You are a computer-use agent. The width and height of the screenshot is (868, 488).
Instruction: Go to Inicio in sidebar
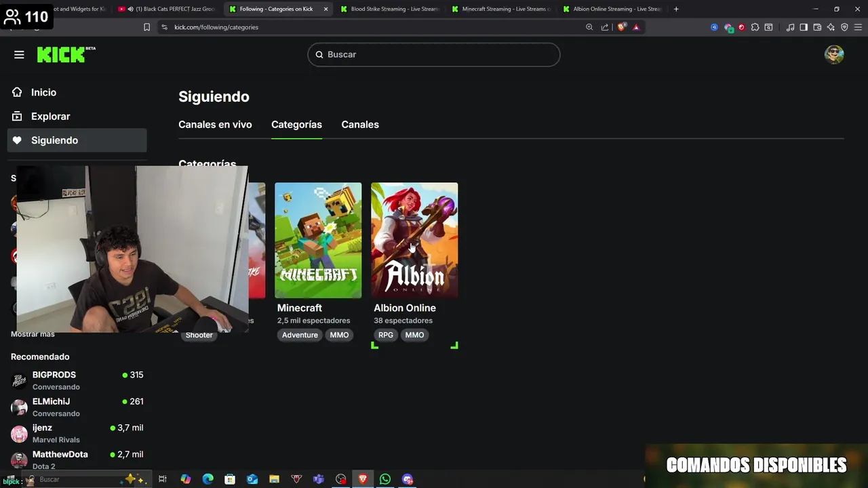(x=43, y=92)
